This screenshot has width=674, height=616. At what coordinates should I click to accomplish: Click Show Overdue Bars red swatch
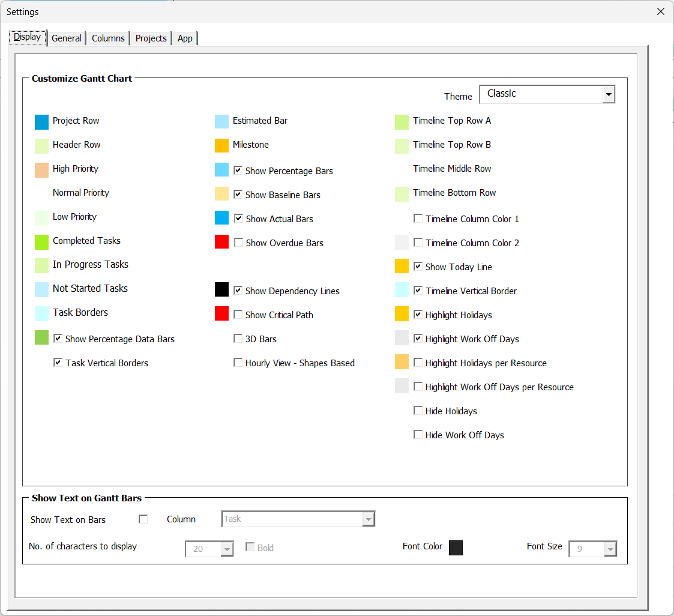(x=222, y=241)
